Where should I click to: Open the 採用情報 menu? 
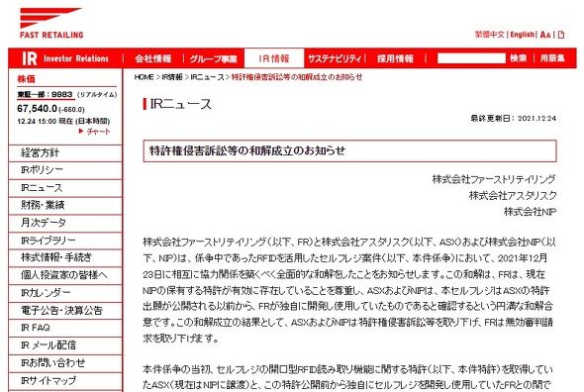pos(395,58)
